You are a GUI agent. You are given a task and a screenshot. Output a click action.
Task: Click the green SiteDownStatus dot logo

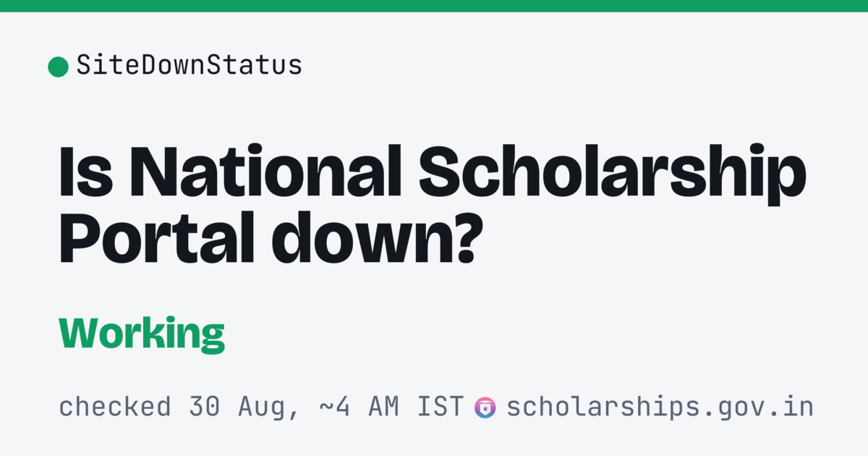click(58, 67)
